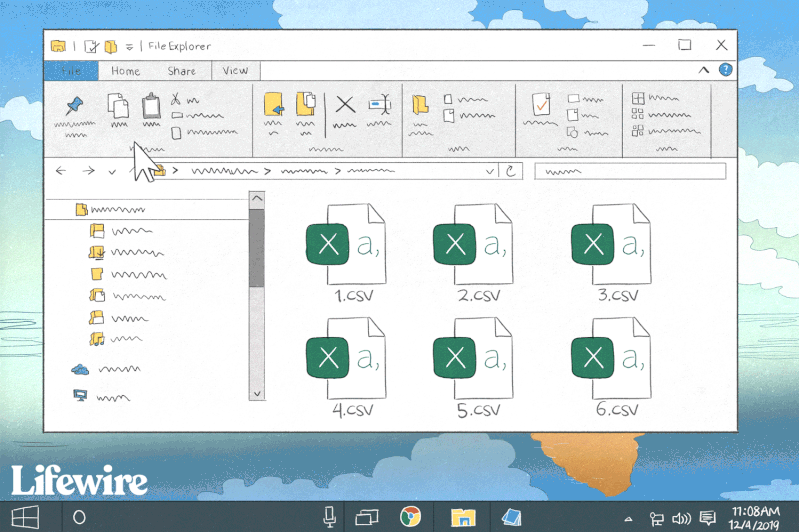Click the Rename icon in ribbon
799x532 pixels.
point(380,105)
